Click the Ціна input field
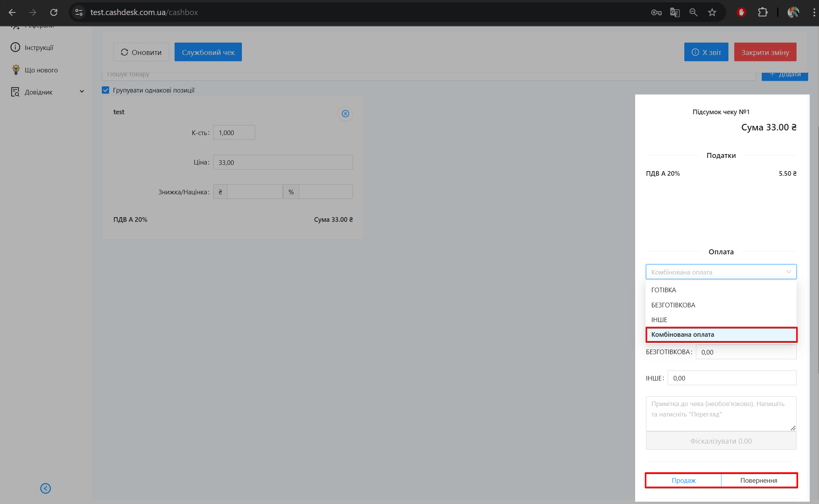This screenshot has height=504, width=819. tap(283, 163)
